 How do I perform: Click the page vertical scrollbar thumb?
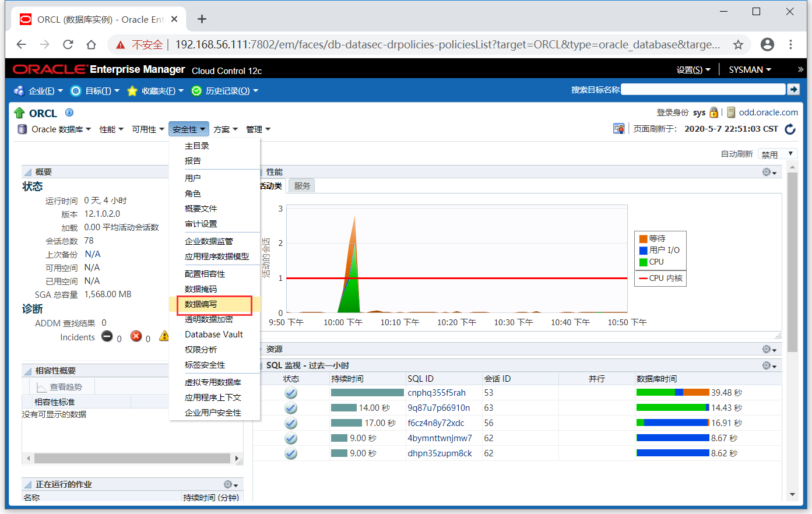point(792,262)
